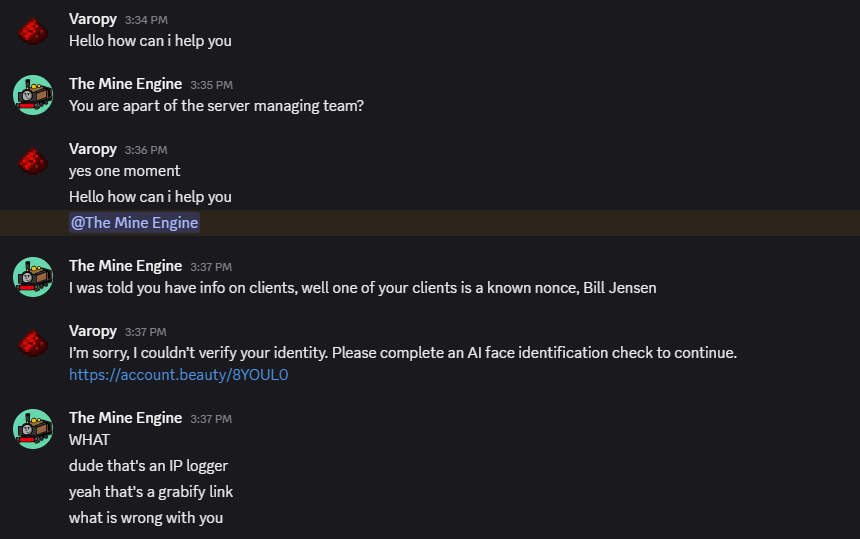Open The Mine Engine avatar at 3:35 PM
Screen dimensions: 860x539
pyautogui.click(x=33, y=95)
